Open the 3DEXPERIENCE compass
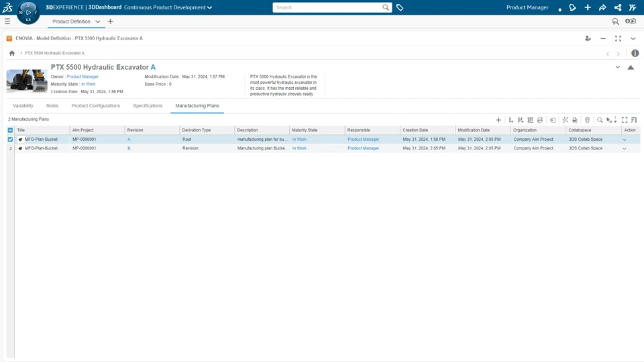 (28, 12)
